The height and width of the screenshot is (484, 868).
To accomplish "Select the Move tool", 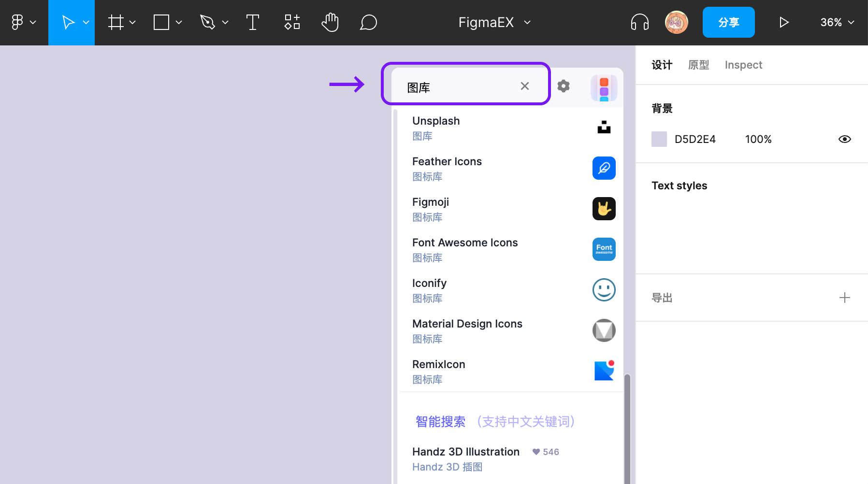I will tap(68, 22).
